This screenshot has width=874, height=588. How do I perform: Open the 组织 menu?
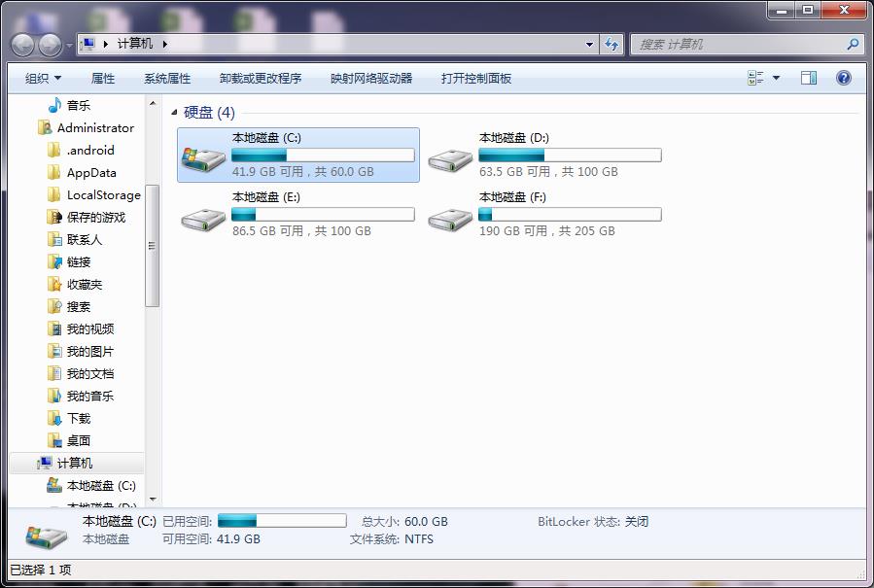coord(43,79)
